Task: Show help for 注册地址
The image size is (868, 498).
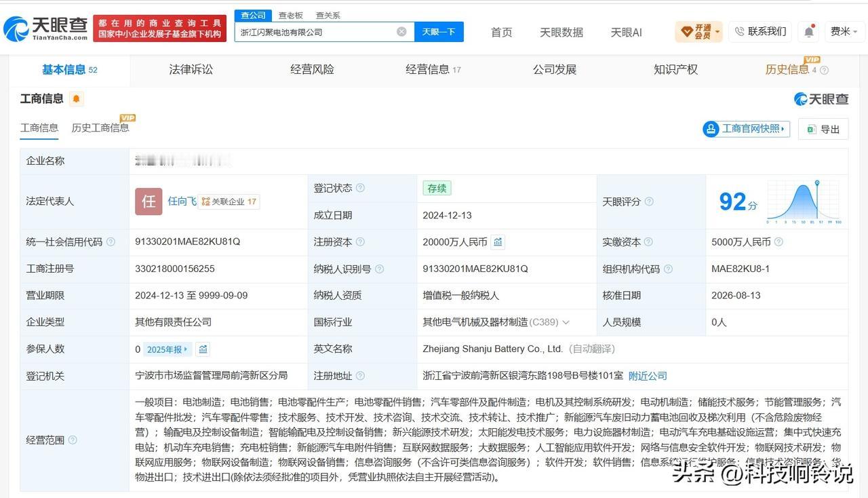Action: 360,376
